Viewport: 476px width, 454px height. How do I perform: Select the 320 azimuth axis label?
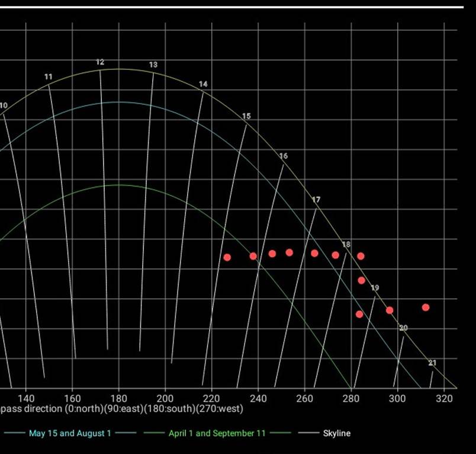pos(444,398)
